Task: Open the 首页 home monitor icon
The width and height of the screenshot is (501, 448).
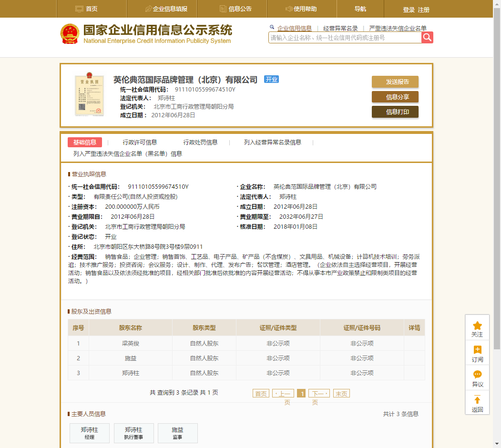Action: [80, 9]
